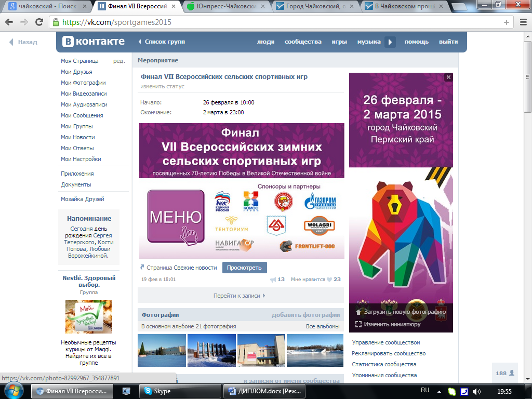The height and width of the screenshot is (399, 532).
Task: Open Все альбомы link
Action: point(323,326)
